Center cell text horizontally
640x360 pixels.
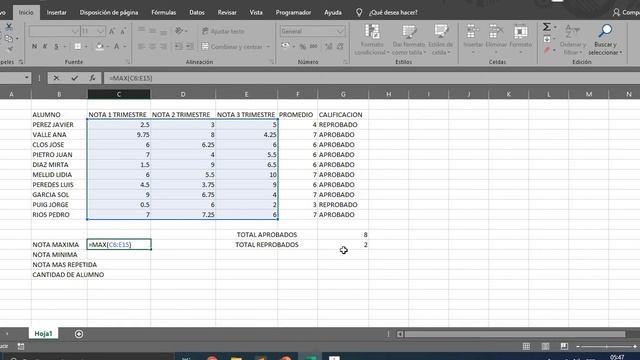[152, 47]
